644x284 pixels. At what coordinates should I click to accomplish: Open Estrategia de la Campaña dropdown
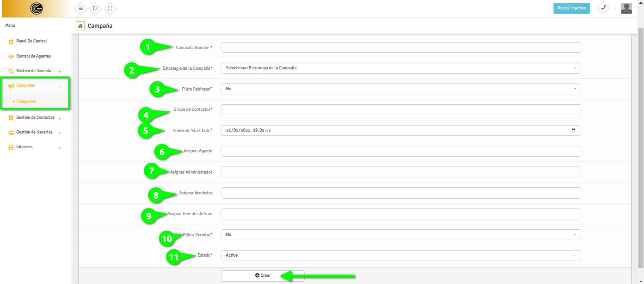(x=400, y=68)
